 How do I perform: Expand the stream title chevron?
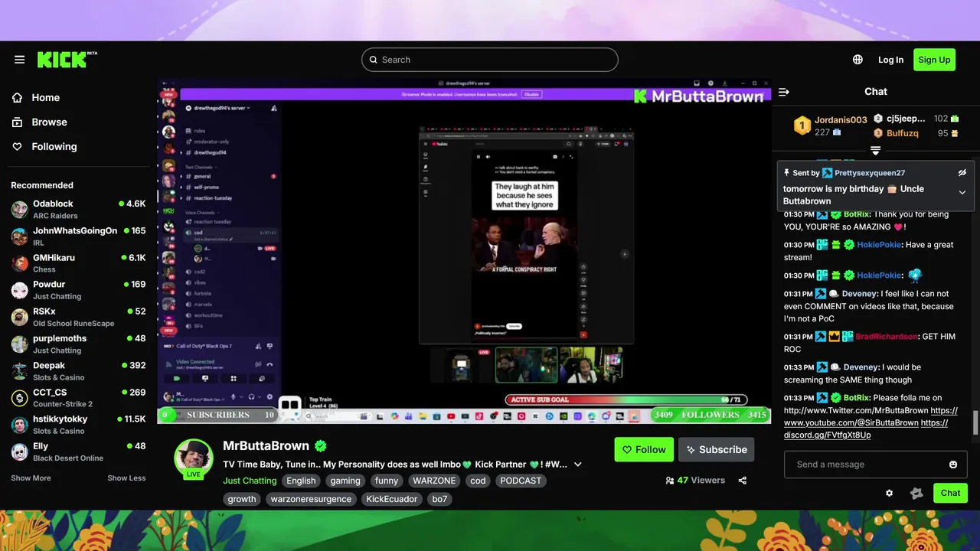point(578,465)
